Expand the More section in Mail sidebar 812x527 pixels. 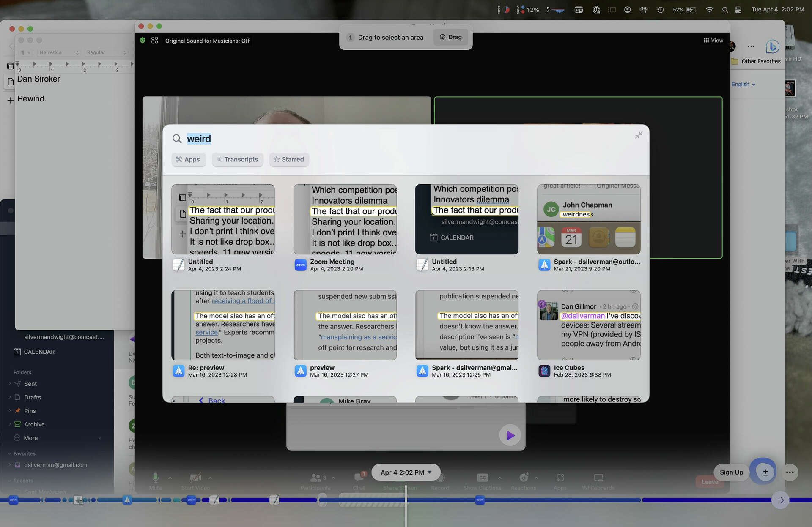click(30, 438)
